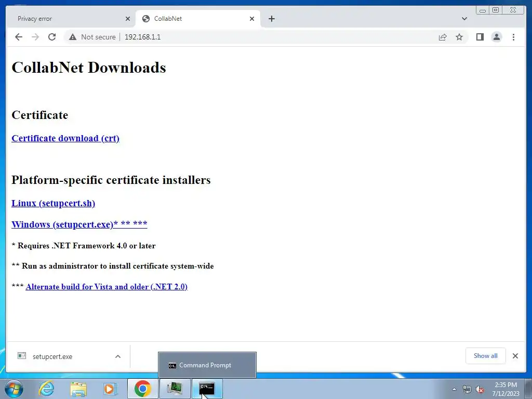Click the forward navigation arrow
The width and height of the screenshot is (532, 399).
[x=35, y=37]
